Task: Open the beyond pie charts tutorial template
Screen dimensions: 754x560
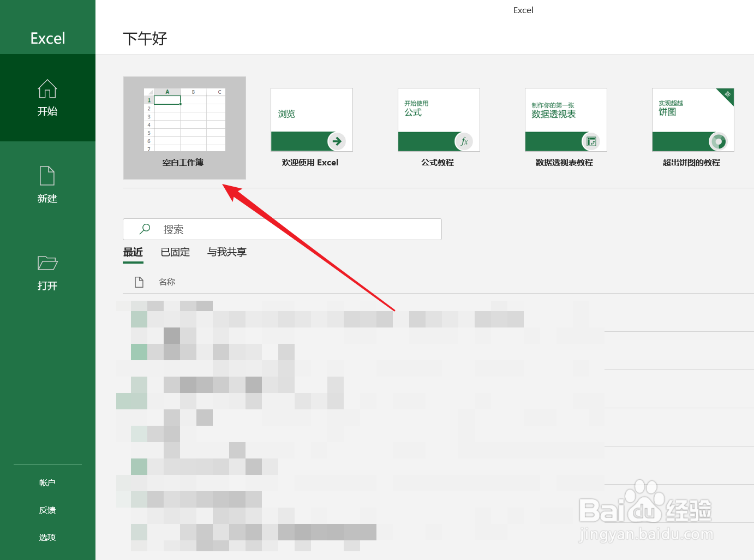Action: point(693,128)
